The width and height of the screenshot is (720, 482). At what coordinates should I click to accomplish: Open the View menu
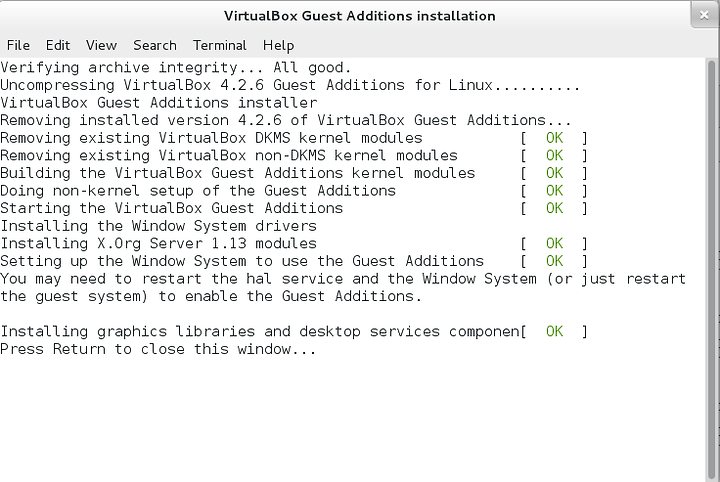[101, 45]
